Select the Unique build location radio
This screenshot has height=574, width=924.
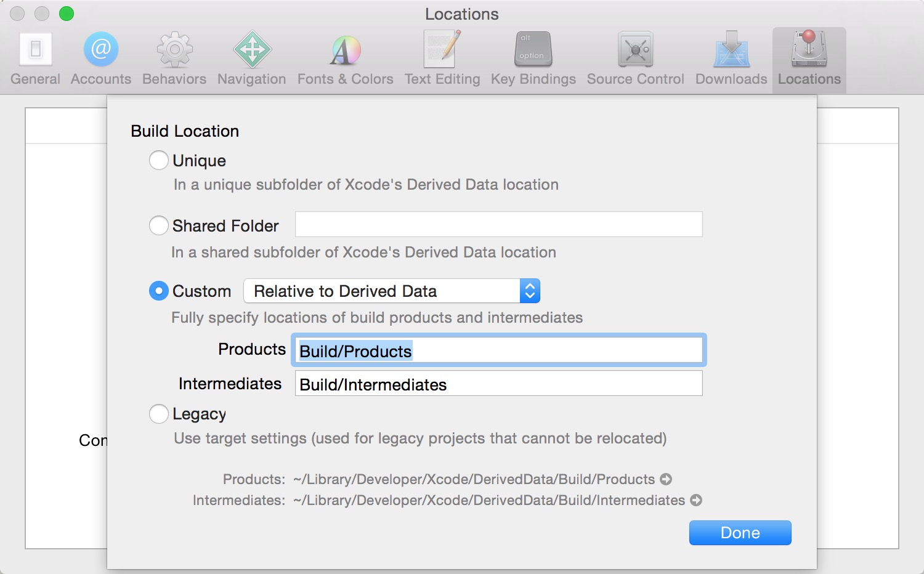(x=159, y=160)
